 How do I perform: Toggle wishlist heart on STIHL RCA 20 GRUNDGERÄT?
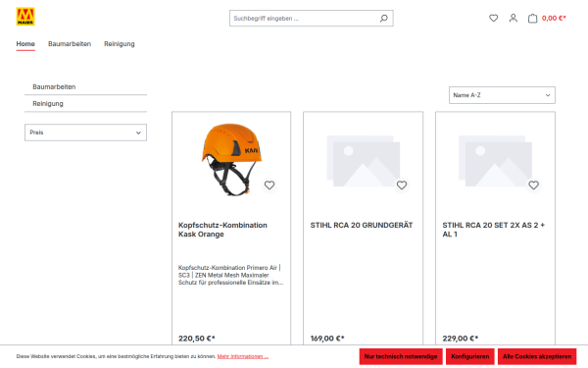tap(402, 185)
